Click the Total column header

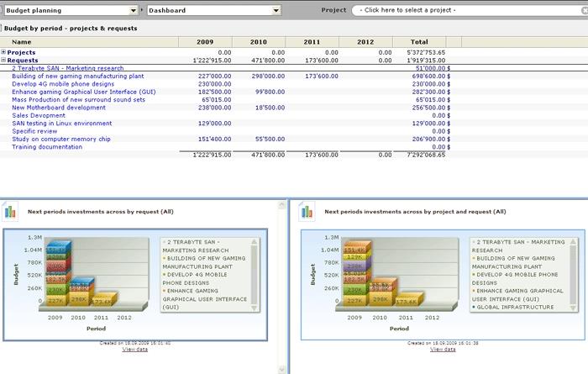419,42
